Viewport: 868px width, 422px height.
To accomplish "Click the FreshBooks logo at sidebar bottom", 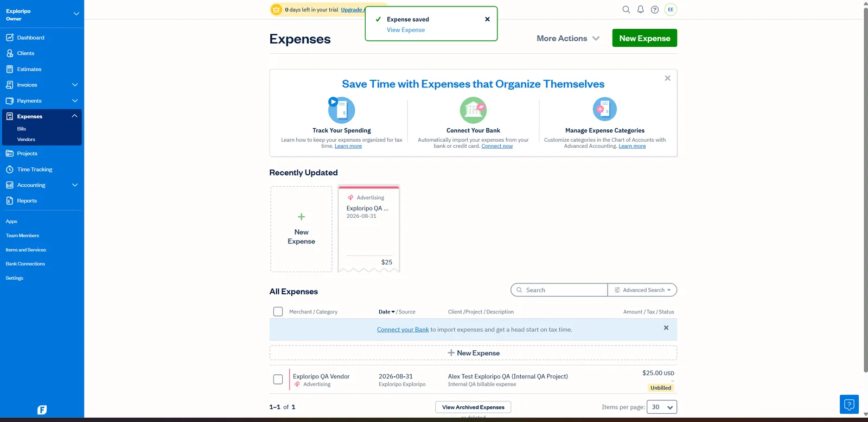I will (42, 410).
